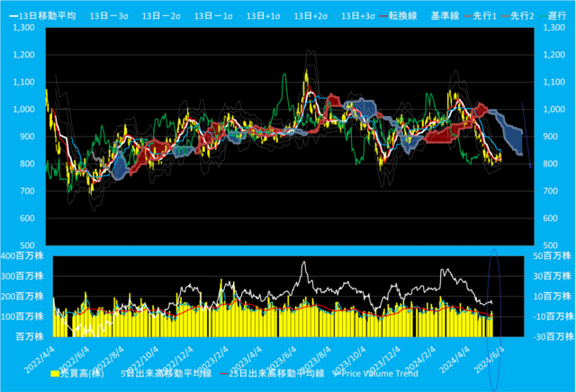Select the 25日出来高移動平均線 legend label
576x392 pixels.
(276, 374)
